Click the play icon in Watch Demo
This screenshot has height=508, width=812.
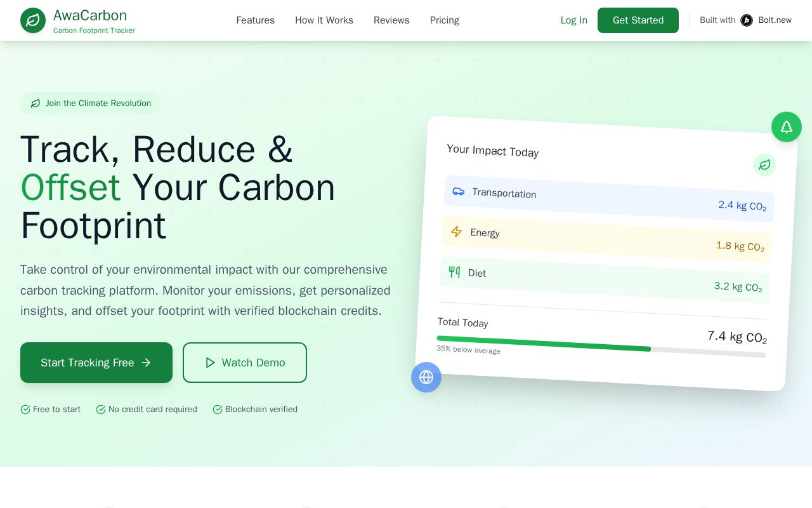pyautogui.click(x=210, y=363)
